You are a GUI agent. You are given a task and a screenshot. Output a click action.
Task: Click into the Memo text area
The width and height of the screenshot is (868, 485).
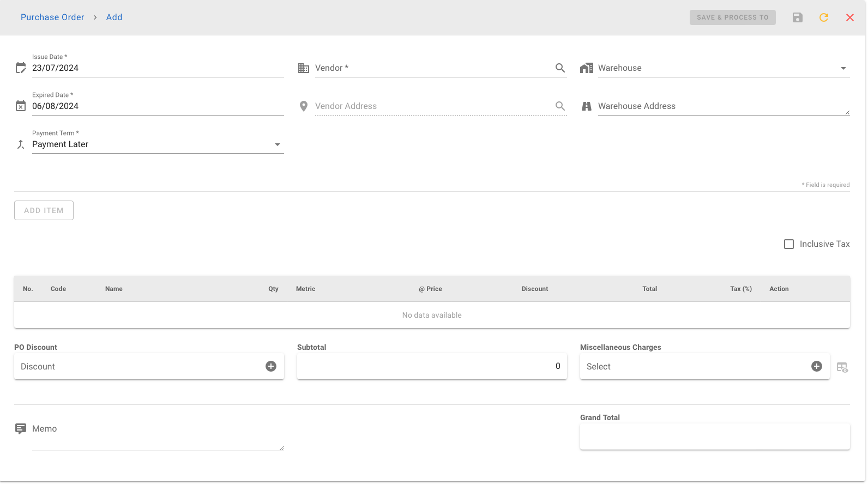[x=157, y=436]
